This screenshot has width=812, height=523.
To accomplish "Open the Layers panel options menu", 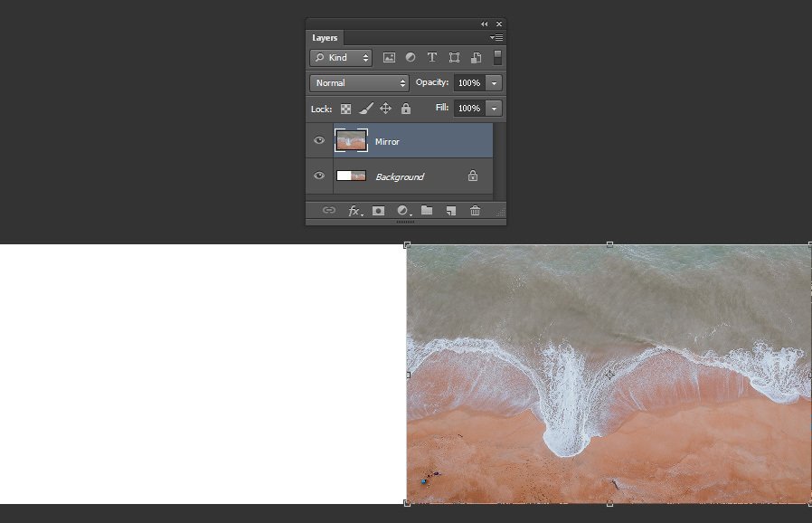I will pyautogui.click(x=496, y=37).
